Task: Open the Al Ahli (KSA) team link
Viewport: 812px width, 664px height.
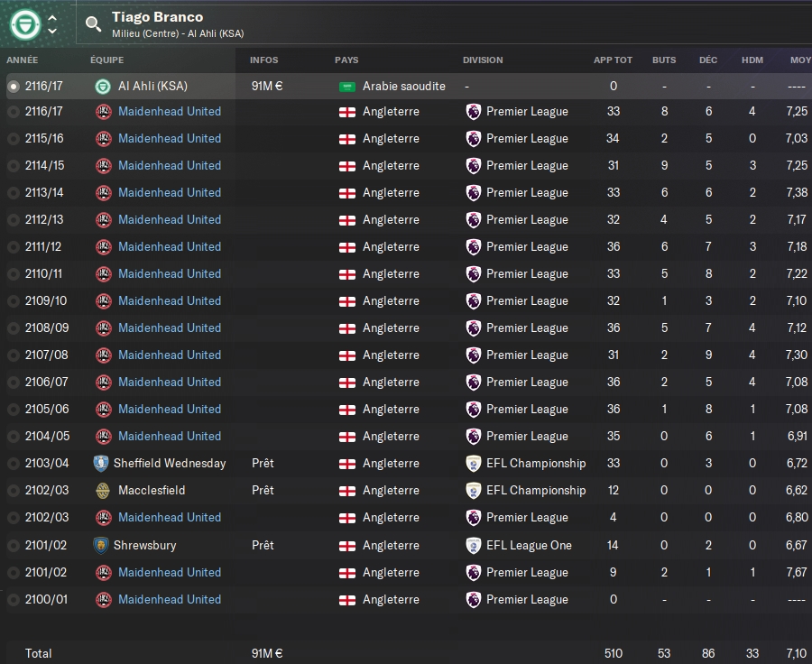Action: [152, 87]
